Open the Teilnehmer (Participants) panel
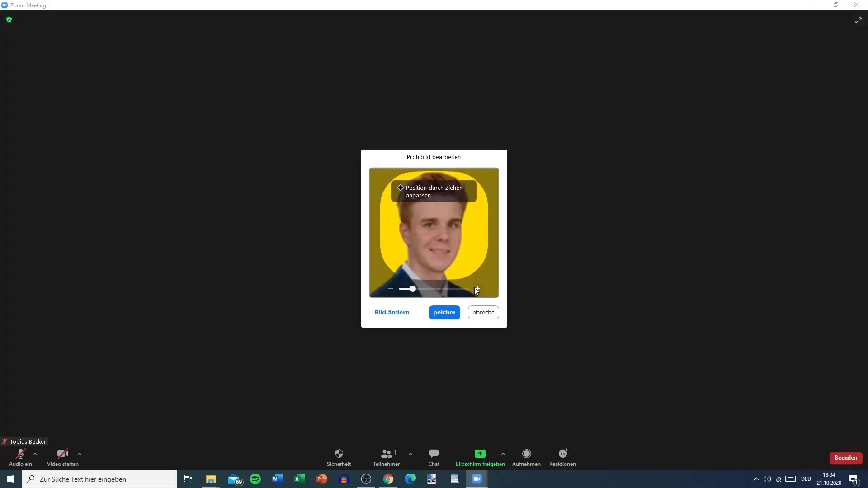The width and height of the screenshot is (868, 488). [x=387, y=457]
